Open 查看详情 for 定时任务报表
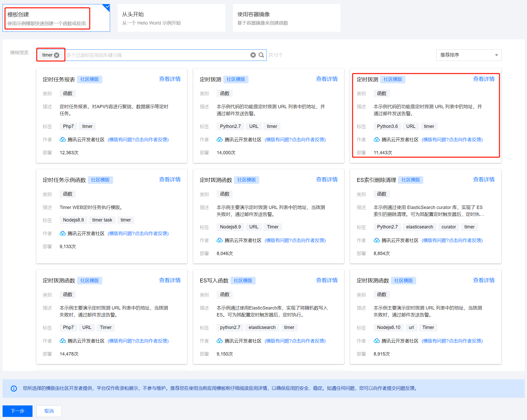This screenshot has height=420, width=527. coord(170,79)
